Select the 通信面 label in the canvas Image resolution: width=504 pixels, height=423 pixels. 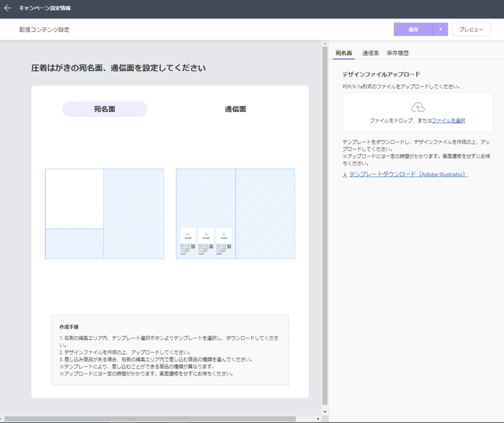[235, 109]
